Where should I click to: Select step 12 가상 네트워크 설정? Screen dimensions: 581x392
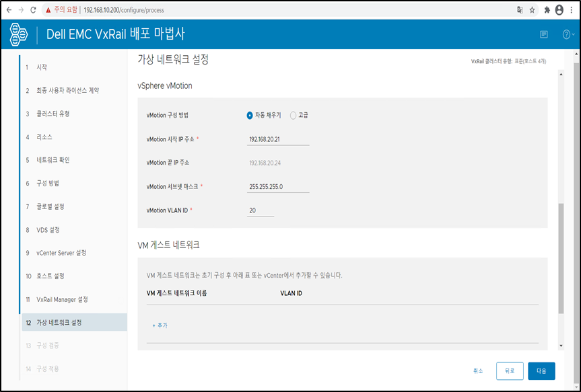73,323
